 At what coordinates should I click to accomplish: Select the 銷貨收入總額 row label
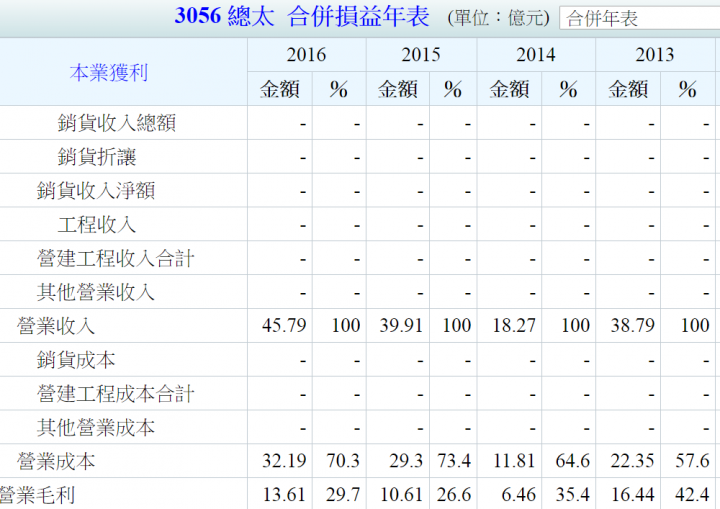coord(117,123)
